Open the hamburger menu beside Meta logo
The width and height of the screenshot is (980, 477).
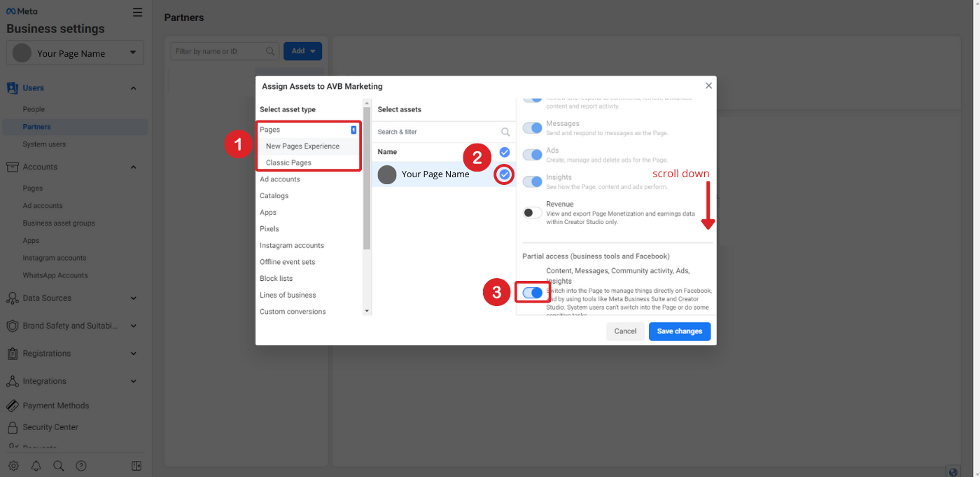tap(137, 12)
